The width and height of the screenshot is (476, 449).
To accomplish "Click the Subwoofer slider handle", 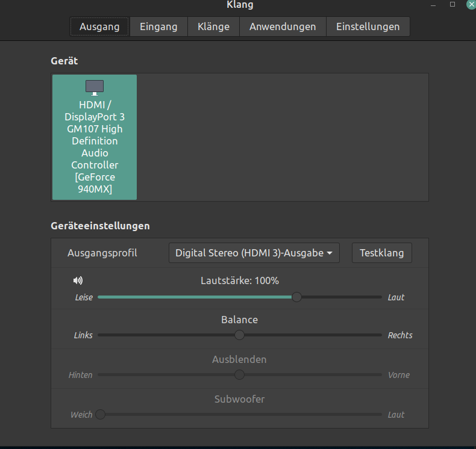I will [x=100, y=415].
